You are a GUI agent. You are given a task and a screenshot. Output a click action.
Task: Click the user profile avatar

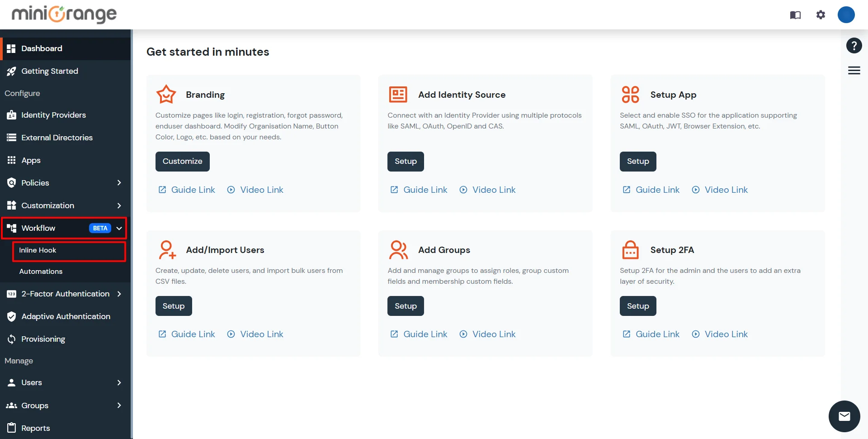tap(846, 14)
